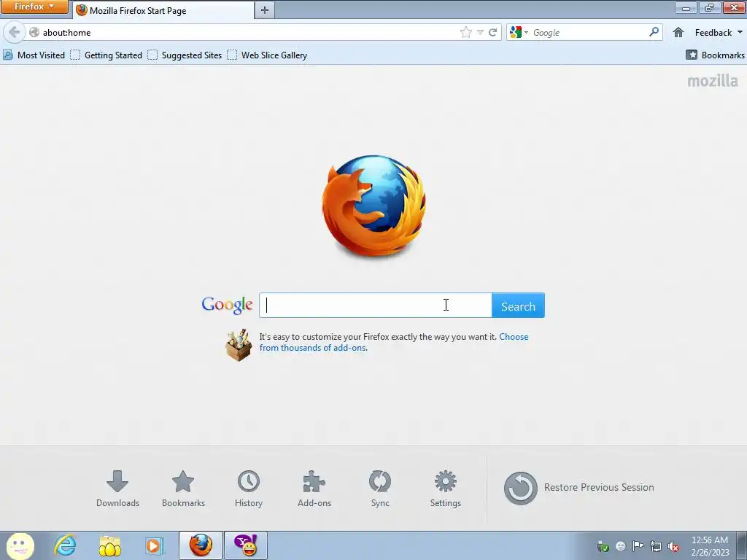
Task: Click the back arrow button
Action: click(14, 32)
